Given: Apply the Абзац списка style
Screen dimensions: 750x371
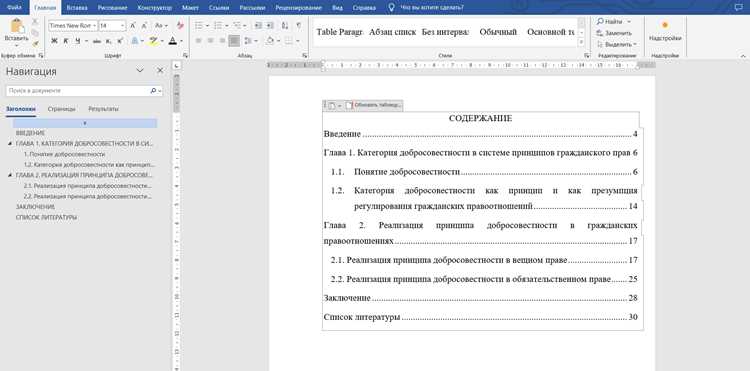Looking at the screenshot, I should (392, 32).
